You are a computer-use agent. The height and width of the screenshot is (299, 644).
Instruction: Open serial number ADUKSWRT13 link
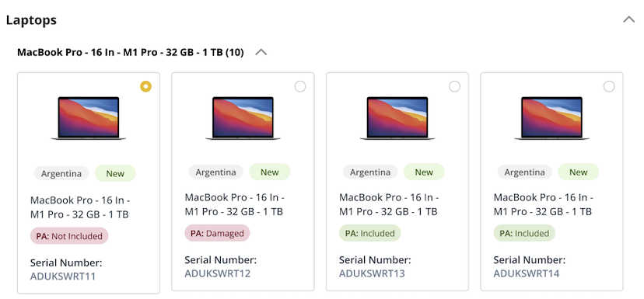pos(372,273)
